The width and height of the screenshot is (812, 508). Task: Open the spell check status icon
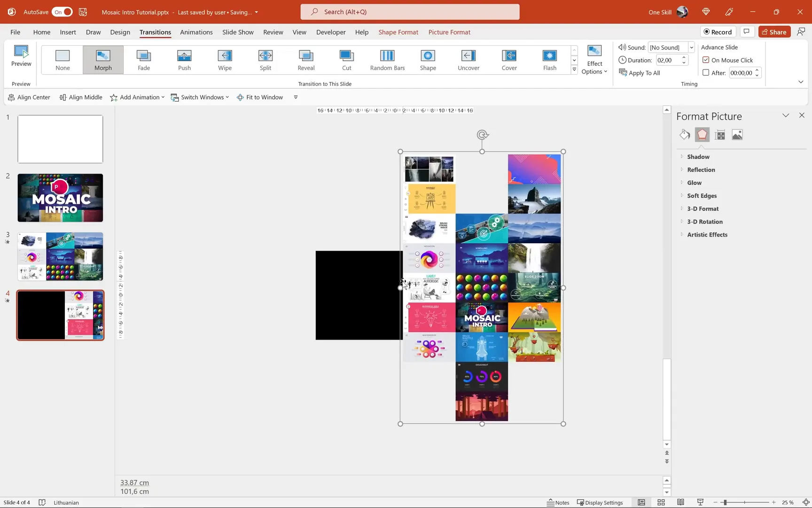point(42,502)
